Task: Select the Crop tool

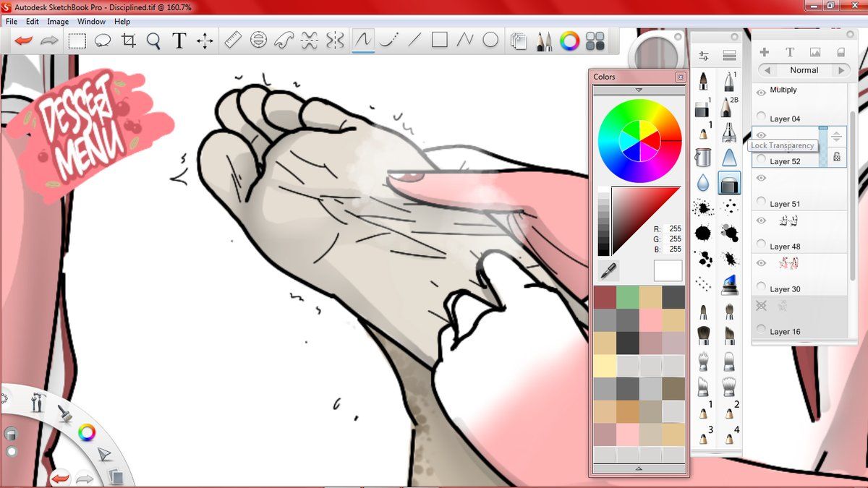Action: 129,40
